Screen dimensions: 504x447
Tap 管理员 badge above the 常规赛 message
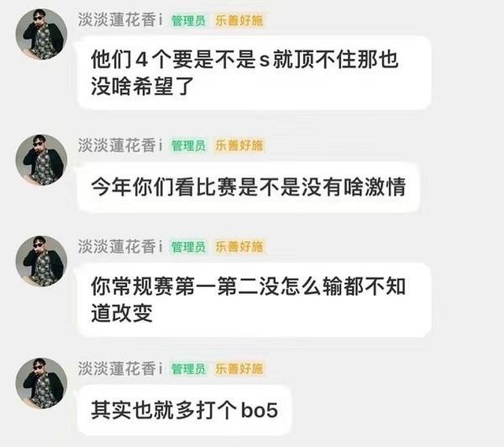[x=188, y=247]
